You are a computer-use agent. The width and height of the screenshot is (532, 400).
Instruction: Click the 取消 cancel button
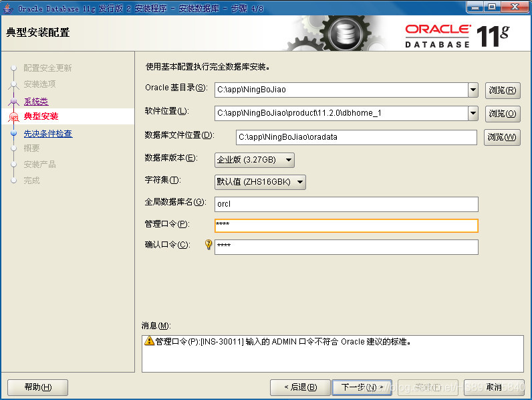pyautogui.click(x=494, y=387)
